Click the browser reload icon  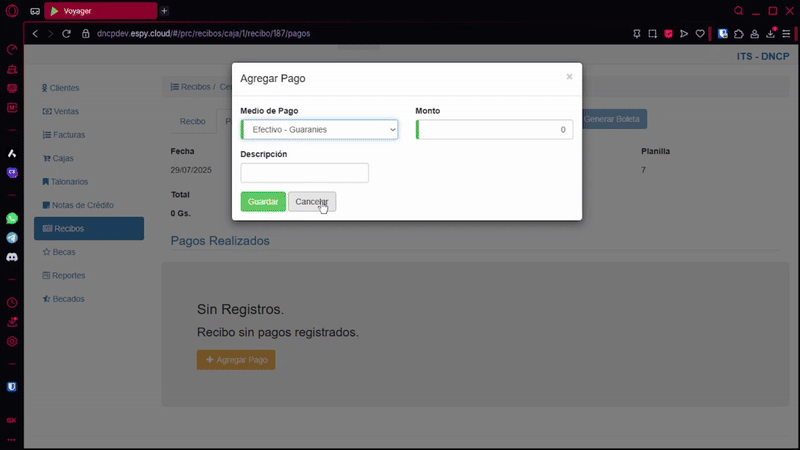68,33
